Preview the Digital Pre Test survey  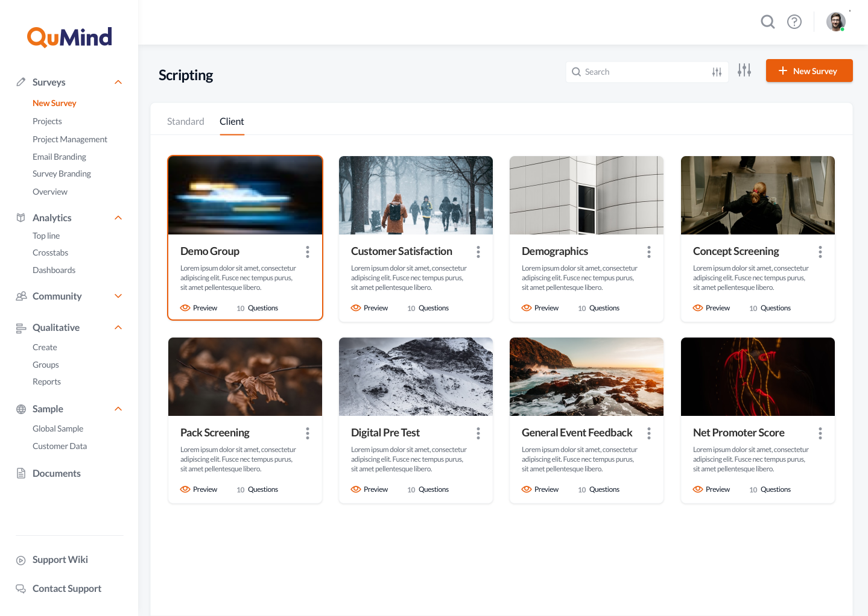(369, 489)
